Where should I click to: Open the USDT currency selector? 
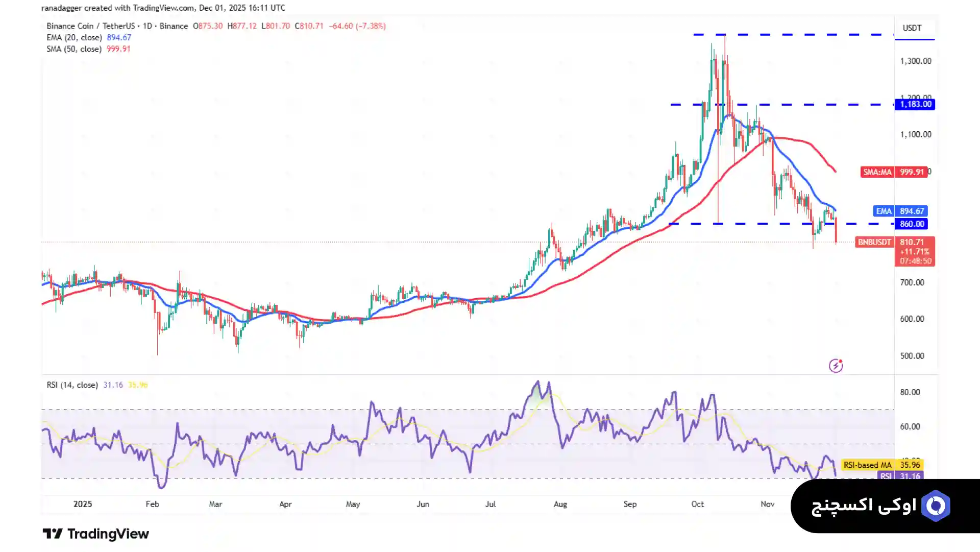(912, 28)
